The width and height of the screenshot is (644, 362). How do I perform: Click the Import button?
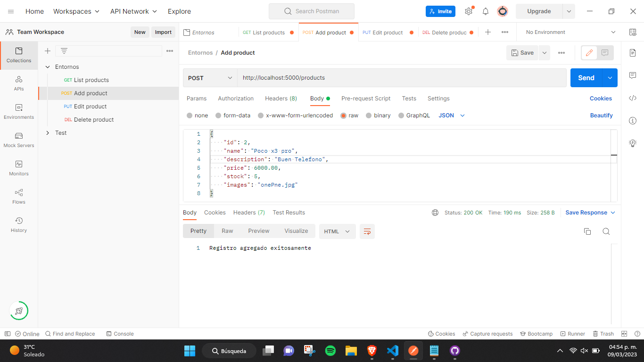(163, 32)
